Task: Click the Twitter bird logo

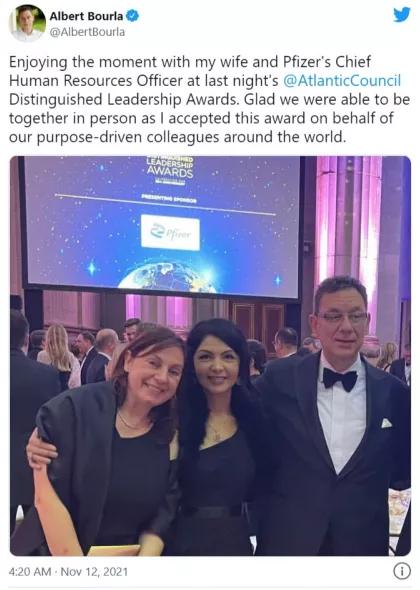Action: coord(402,15)
